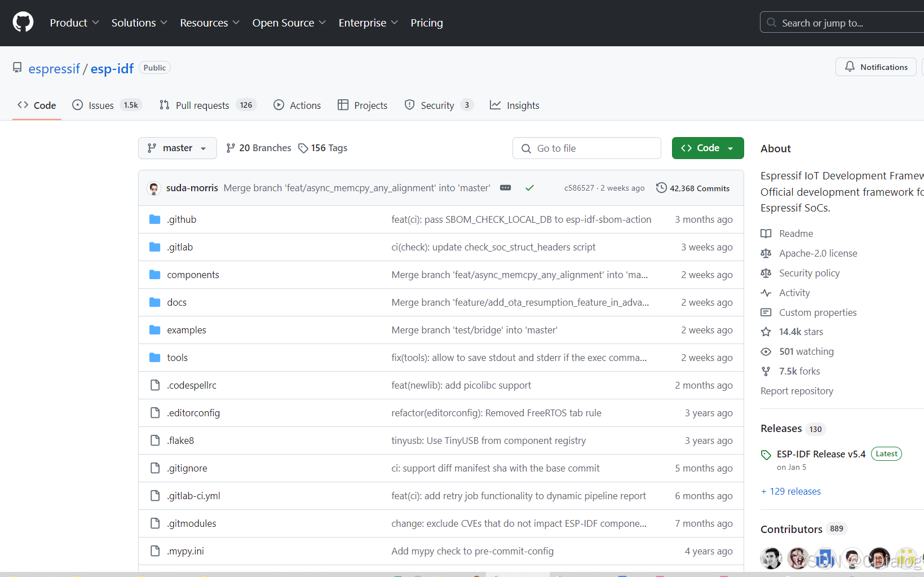Click suda-morris avatar in commit bar
This screenshot has width=924, height=577.
[x=153, y=188]
